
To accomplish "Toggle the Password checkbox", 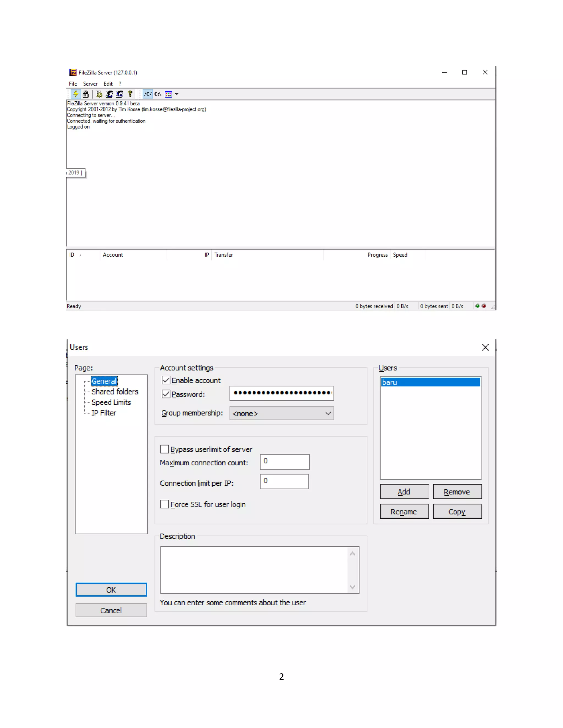I will 166,394.
